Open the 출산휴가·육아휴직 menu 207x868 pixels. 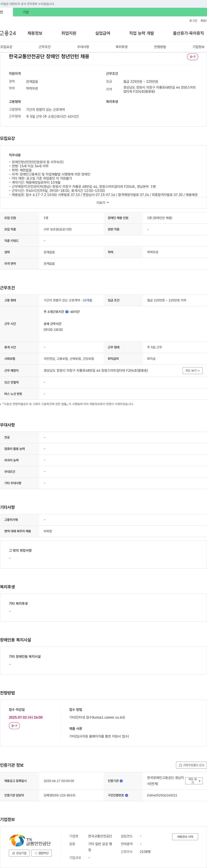click(x=188, y=33)
